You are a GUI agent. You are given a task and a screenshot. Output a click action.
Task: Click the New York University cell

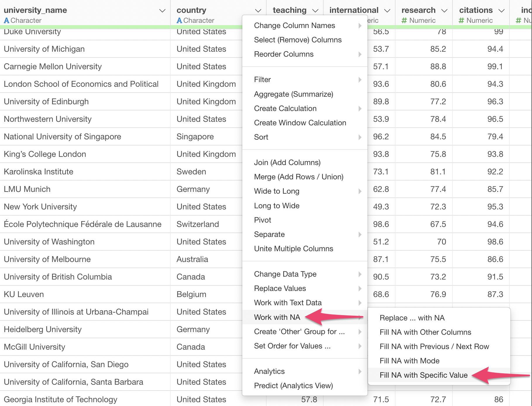click(85, 207)
